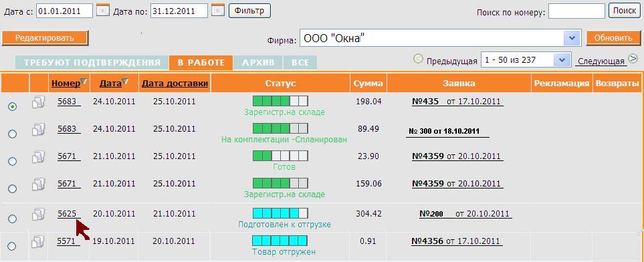Click document icon in order 5571 row

(38, 242)
